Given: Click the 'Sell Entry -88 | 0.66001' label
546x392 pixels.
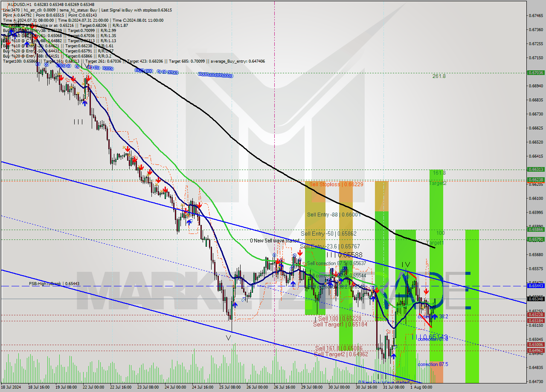Looking at the screenshot, I should click(x=334, y=215).
